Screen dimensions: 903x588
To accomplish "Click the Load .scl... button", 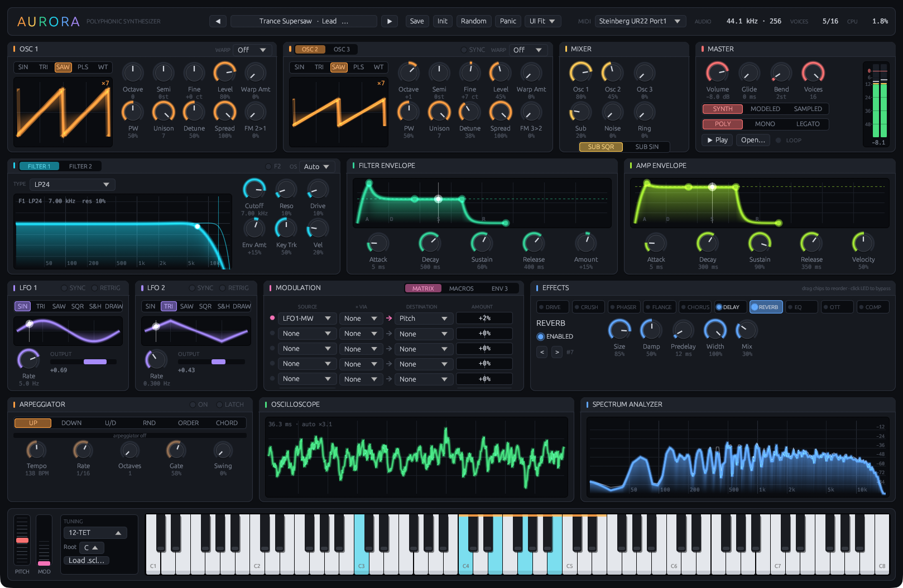I will tap(87, 561).
